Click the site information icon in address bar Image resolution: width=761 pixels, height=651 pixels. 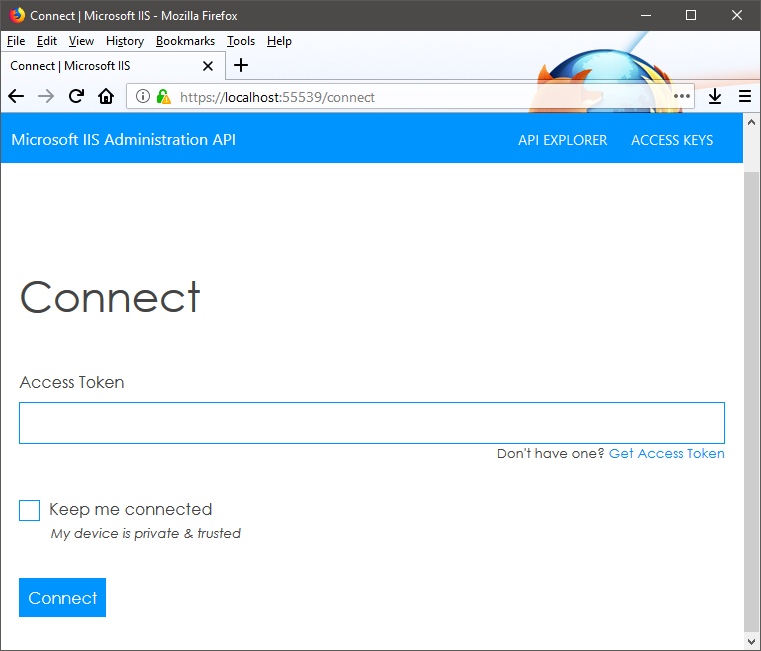coord(143,97)
